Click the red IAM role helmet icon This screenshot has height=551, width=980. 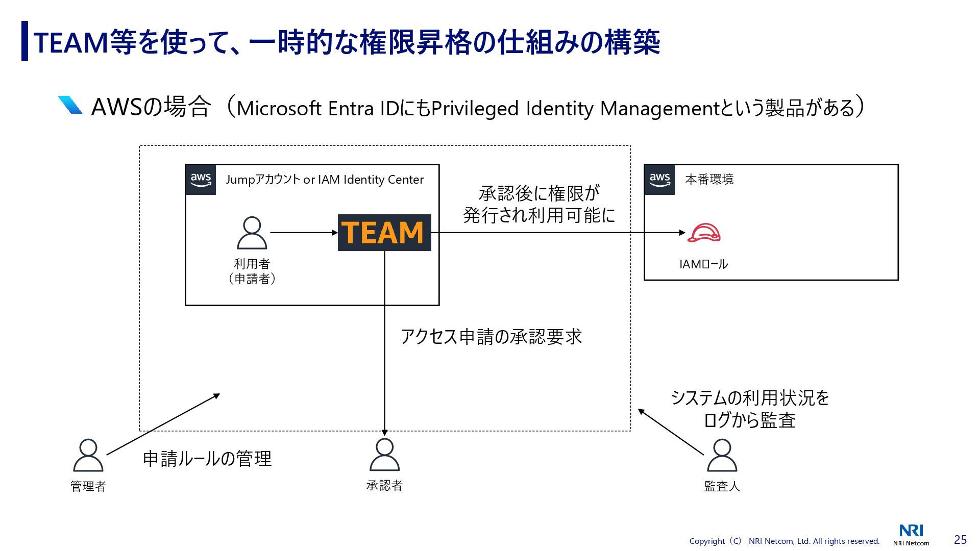tap(703, 233)
